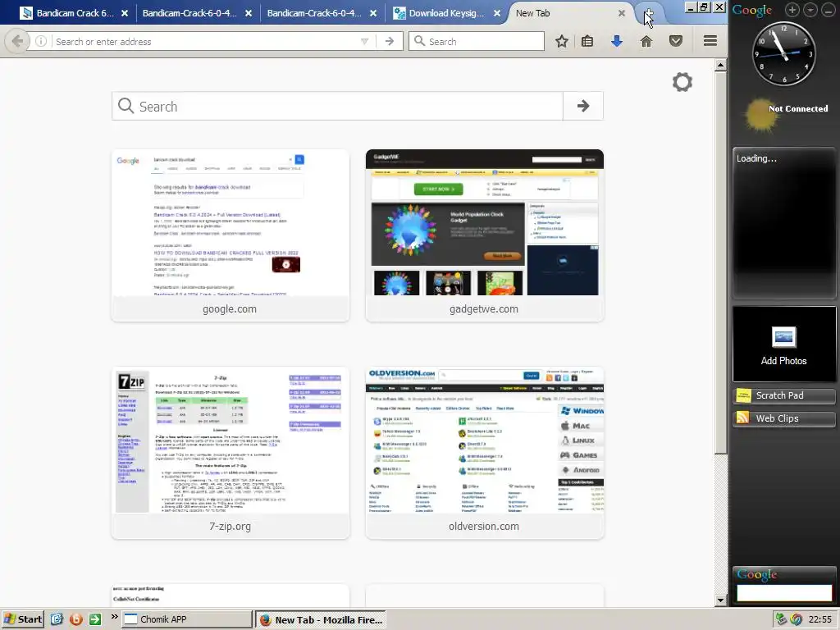Click Add Photos in the photo gadget
Image resolution: width=840 pixels, height=630 pixels.
(783, 345)
